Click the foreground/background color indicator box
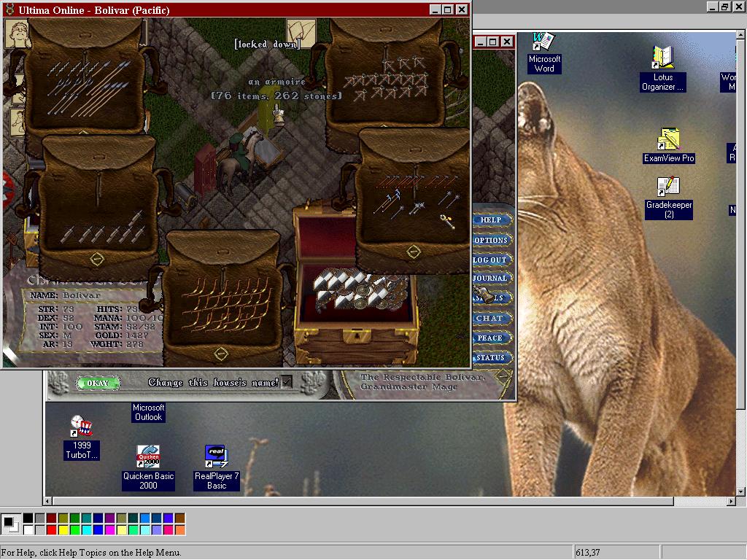This screenshot has width=747, height=560. pos(9,524)
